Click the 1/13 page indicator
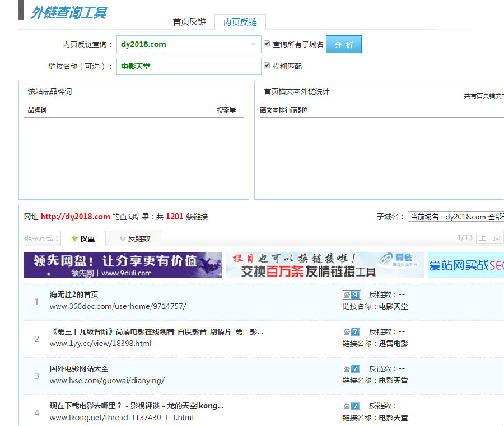The width and height of the screenshot is (504, 426). click(x=465, y=238)
